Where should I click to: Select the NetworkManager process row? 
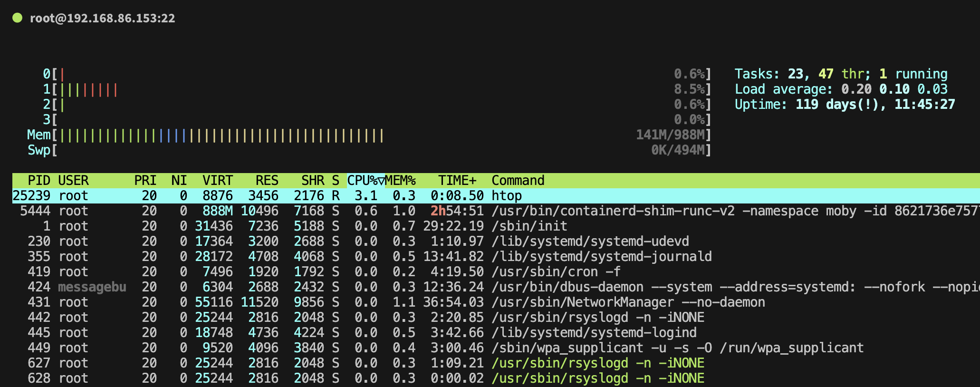coord(496,302)
